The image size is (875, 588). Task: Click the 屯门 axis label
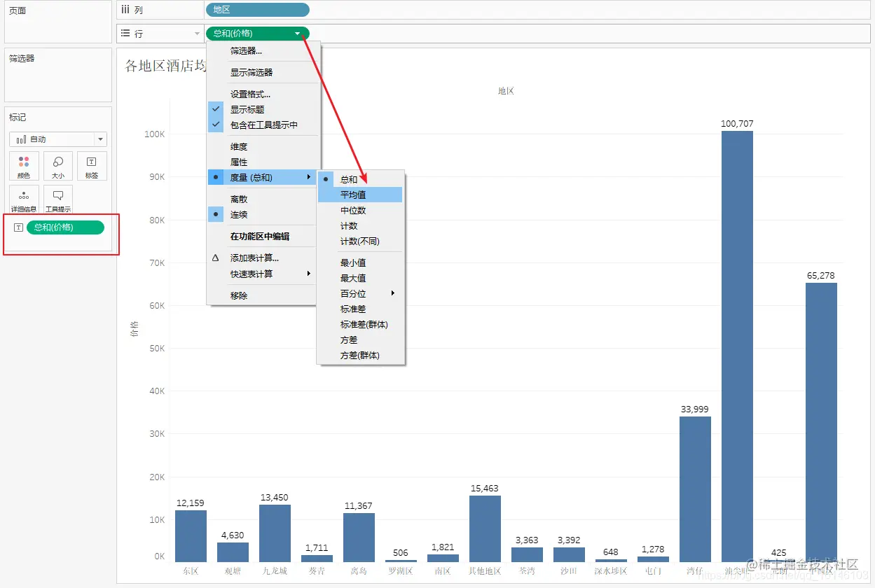click(653, 571)
